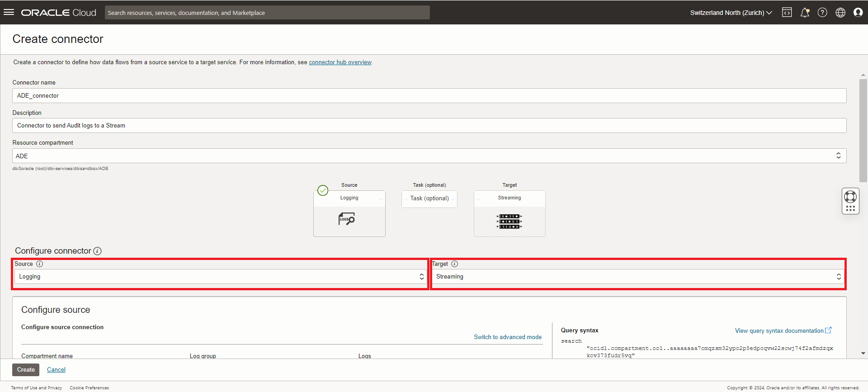Click Switch to advanced mode

[x=507, y=337]
